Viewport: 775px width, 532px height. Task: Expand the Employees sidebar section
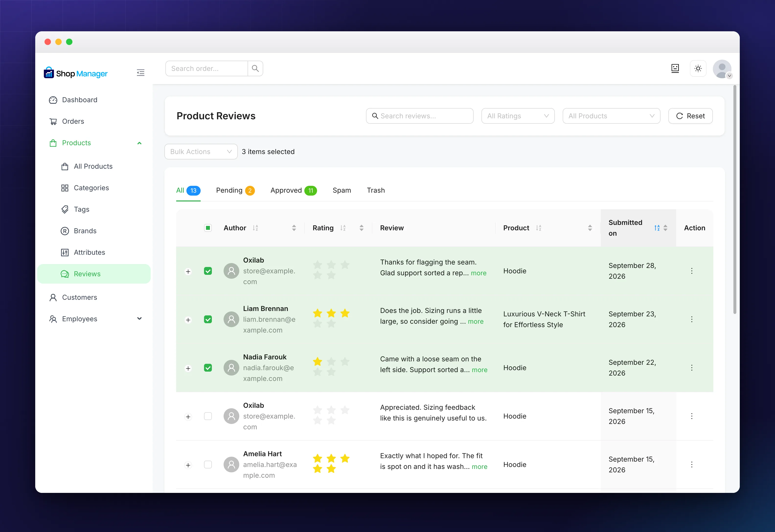coord(139,319)
